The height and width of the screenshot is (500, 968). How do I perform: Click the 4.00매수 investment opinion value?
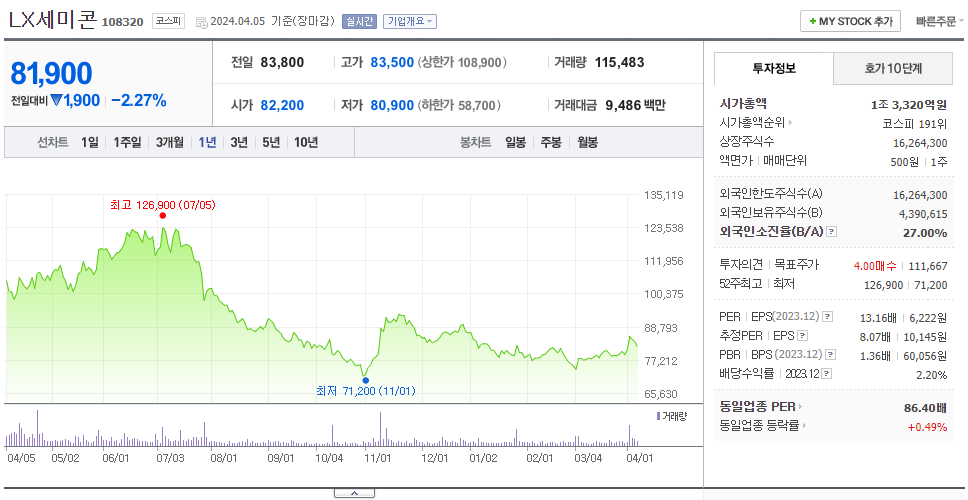pyautogui.click(x=875, y=266)
